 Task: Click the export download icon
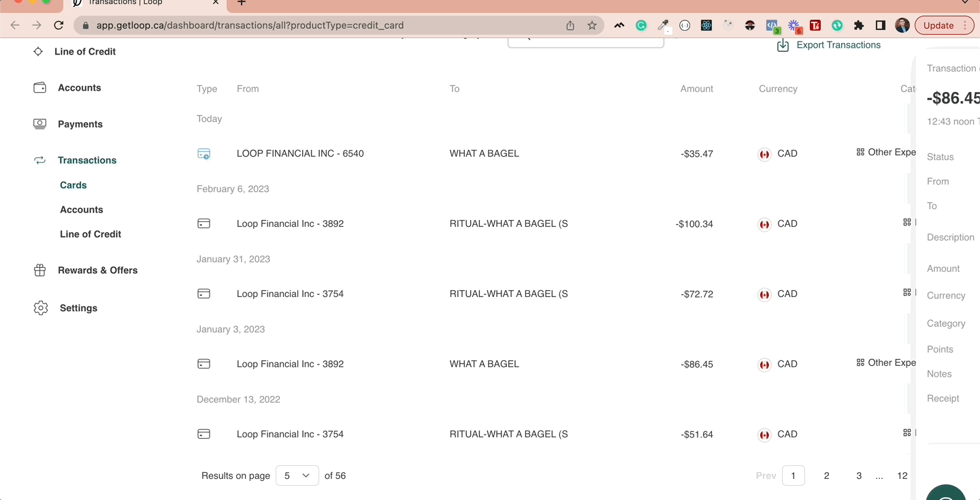(783, 45)
